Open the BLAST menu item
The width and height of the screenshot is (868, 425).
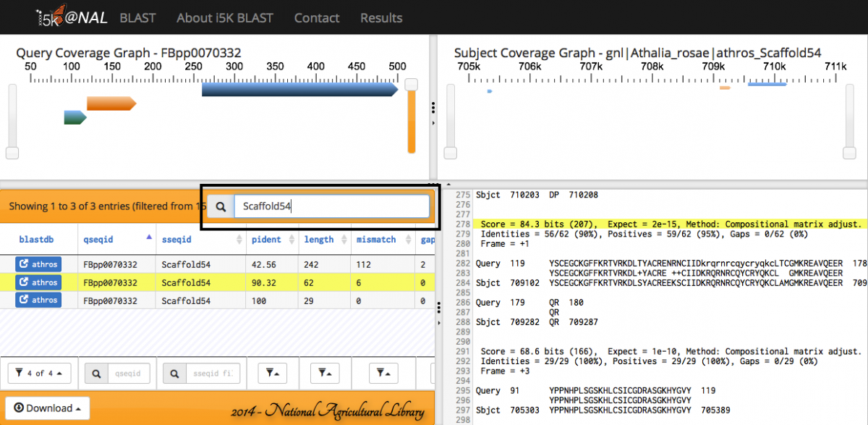pos(137,18)
